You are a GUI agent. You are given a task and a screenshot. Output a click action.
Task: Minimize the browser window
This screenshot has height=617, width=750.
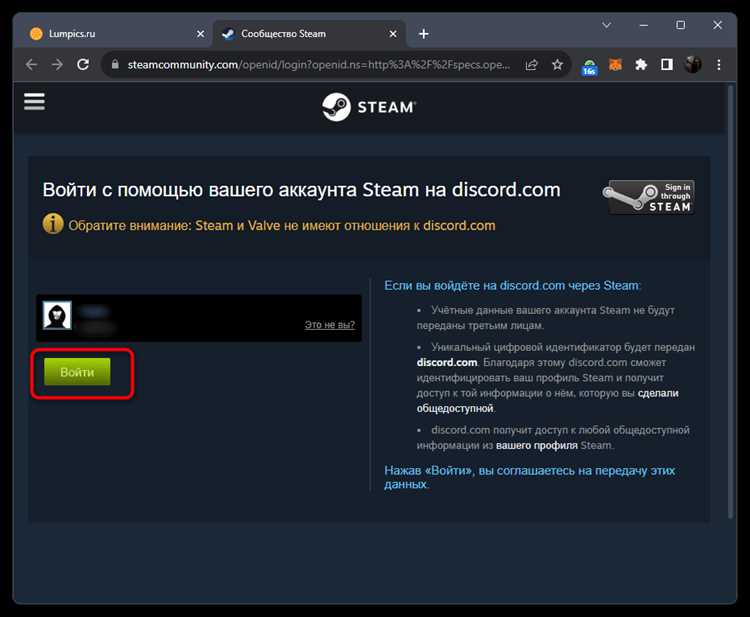tap(644, 25)
